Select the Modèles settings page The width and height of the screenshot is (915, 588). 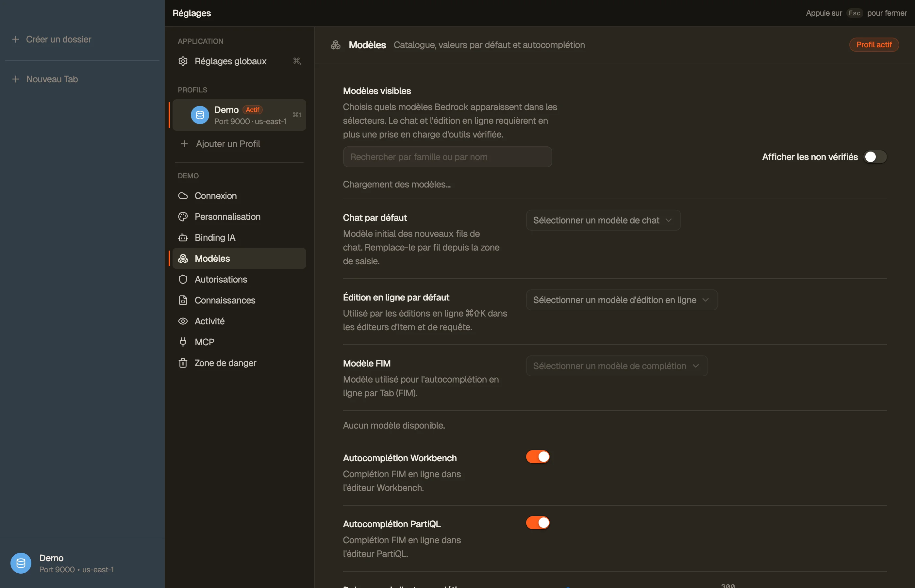coord(240,258)
